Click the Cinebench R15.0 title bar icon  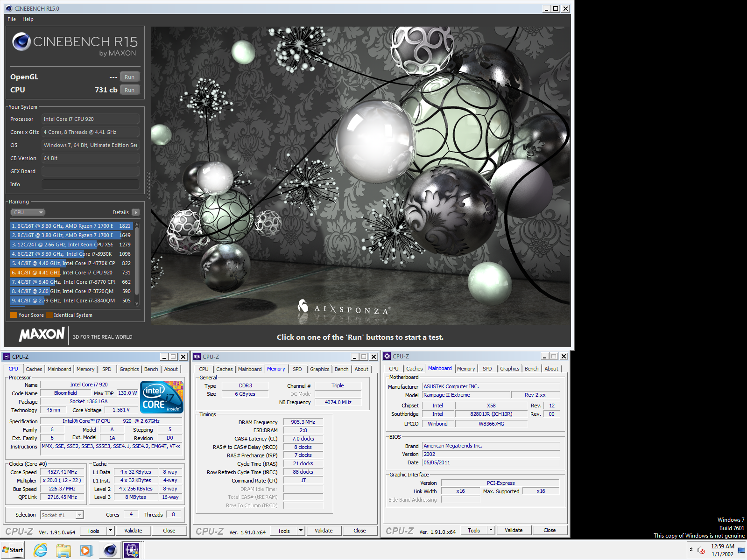point(8,8)
